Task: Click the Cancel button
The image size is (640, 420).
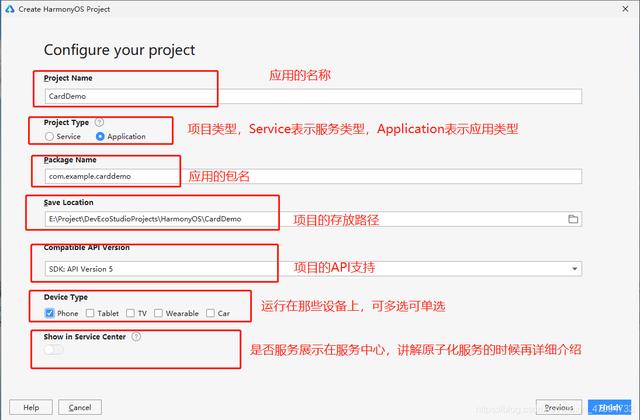Action: [80, 407]
